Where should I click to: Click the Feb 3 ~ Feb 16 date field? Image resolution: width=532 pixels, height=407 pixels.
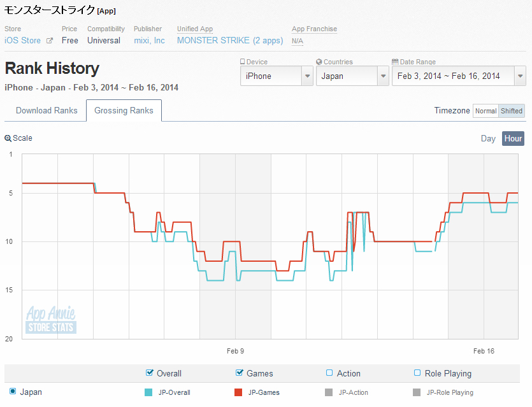pos(459,76)
